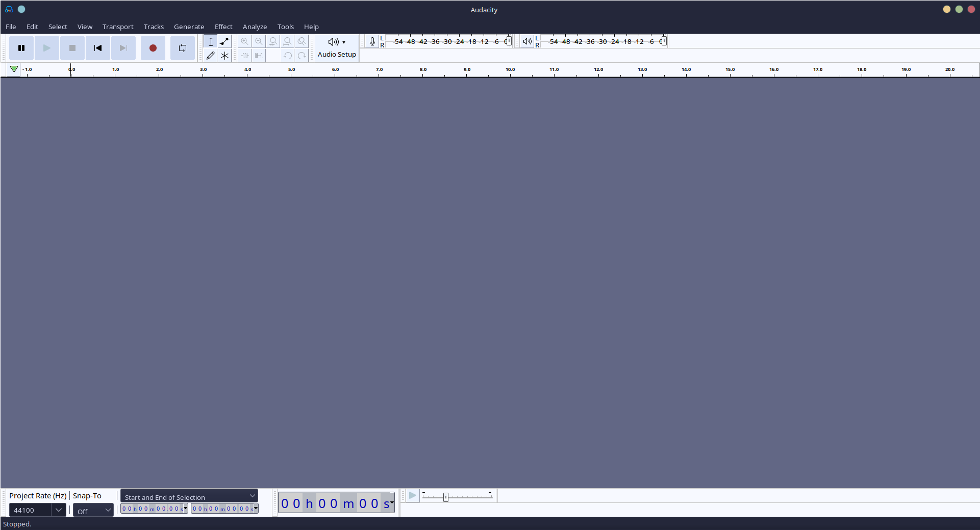This screenshot has height=530, width=980.
Task: Click the Silence audio selection icon
Action: (x=259, y=55)
